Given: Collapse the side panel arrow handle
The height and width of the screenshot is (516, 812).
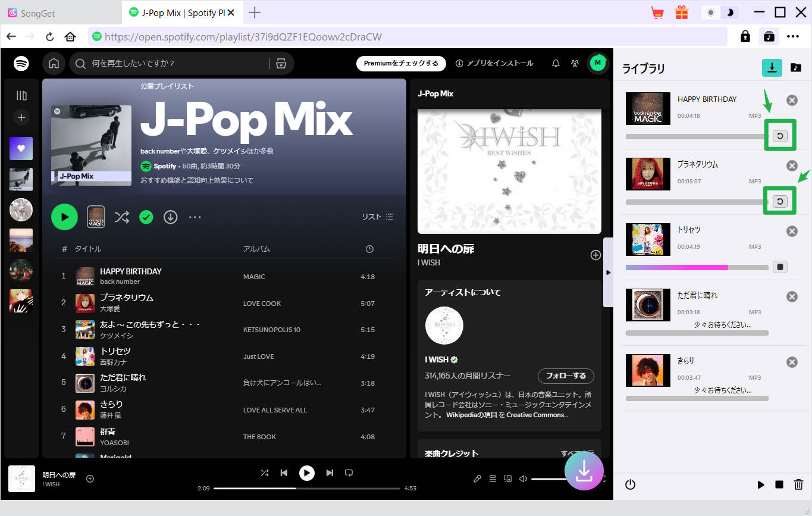Looking at the screenshot, I should [x=608, y=272].
